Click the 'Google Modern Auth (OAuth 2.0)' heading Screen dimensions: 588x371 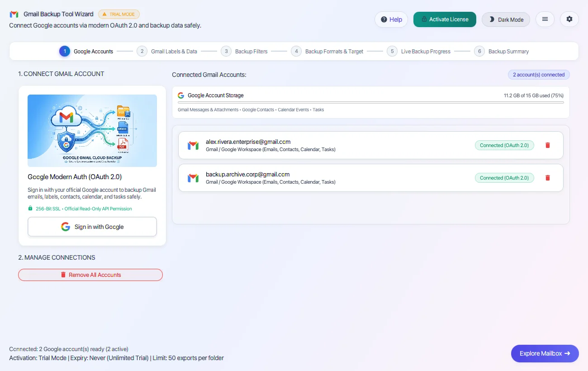point(75,177)
